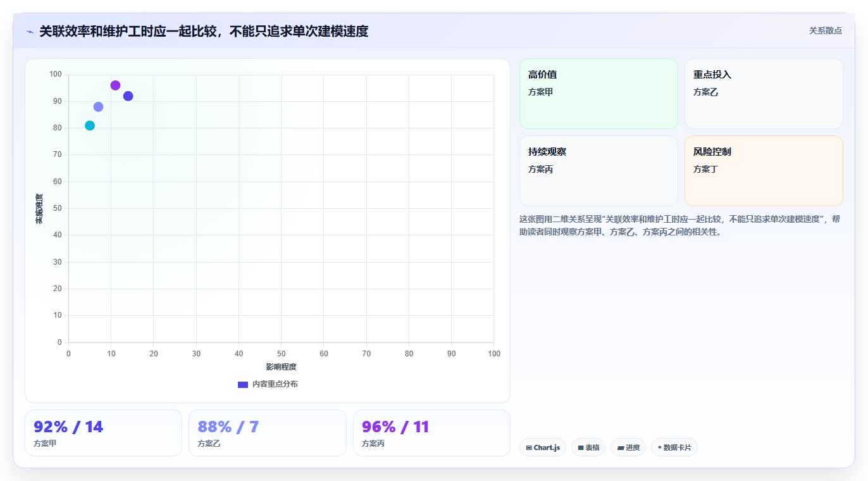Select the 88% / 7 方案乙 stat card
Image resolution: width=868 pixels, height=481 pixels.
click(x=268, y=433)
